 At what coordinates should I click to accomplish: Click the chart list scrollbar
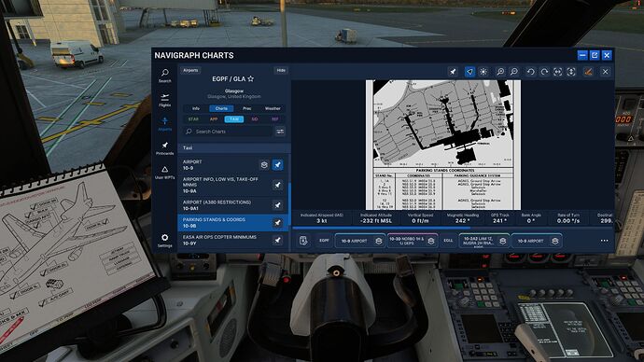pyautogui.click(x=290, y=203)
